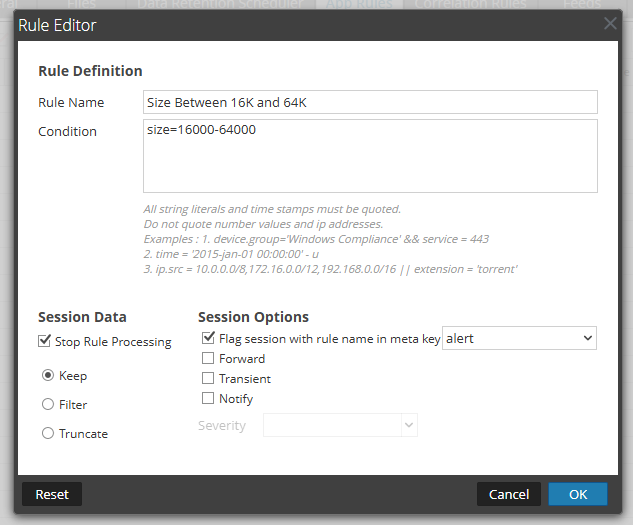Viewport: 633px width, 525px height.
Task: Check the Transient option
Action: pos(209,379)
